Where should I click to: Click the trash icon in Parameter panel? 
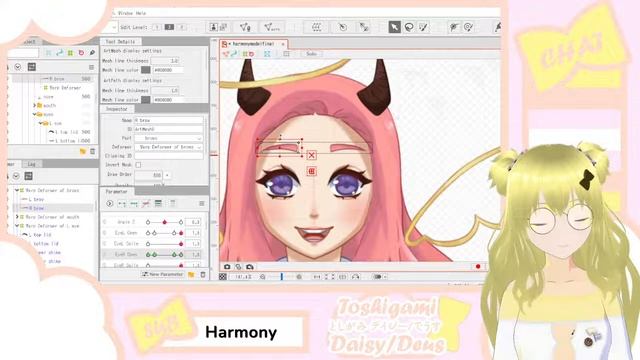[203, 275]
